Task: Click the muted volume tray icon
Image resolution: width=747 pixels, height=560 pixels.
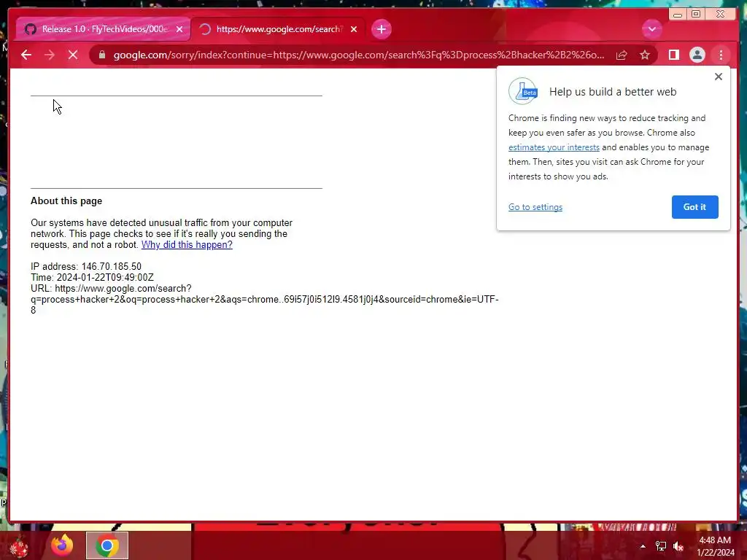Action: pos(678,546)
